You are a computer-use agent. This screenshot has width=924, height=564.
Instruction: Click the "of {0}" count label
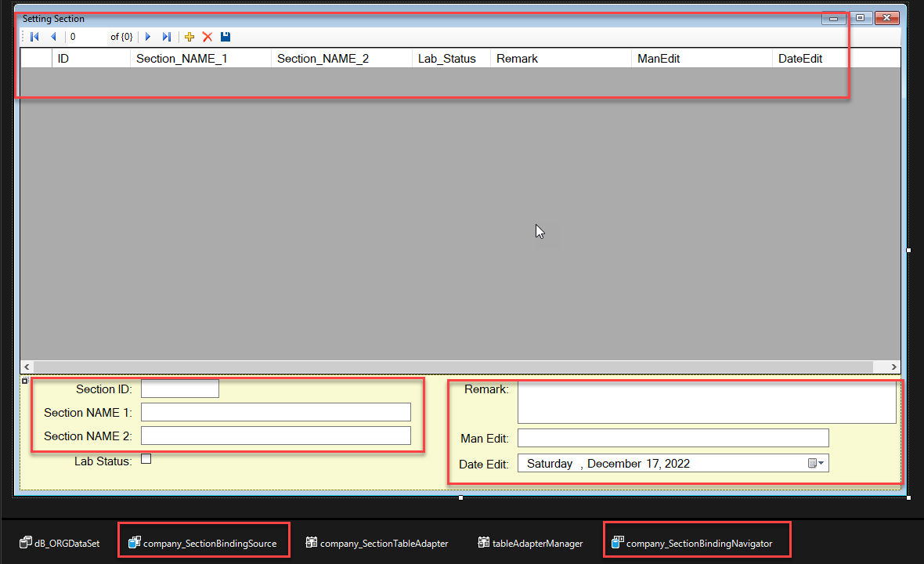pyautogui.click(x=121, y=37)
